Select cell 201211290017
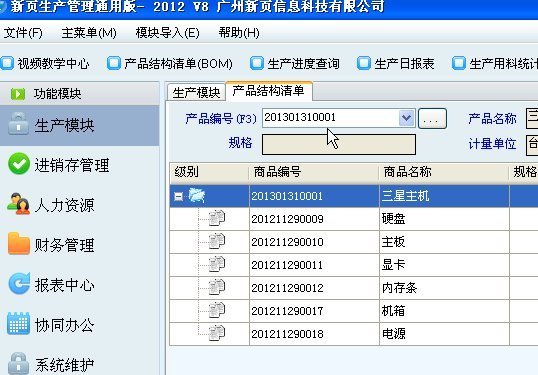This screenshot has width=538, height=375. pyautogui.click(x=314, y=311)
